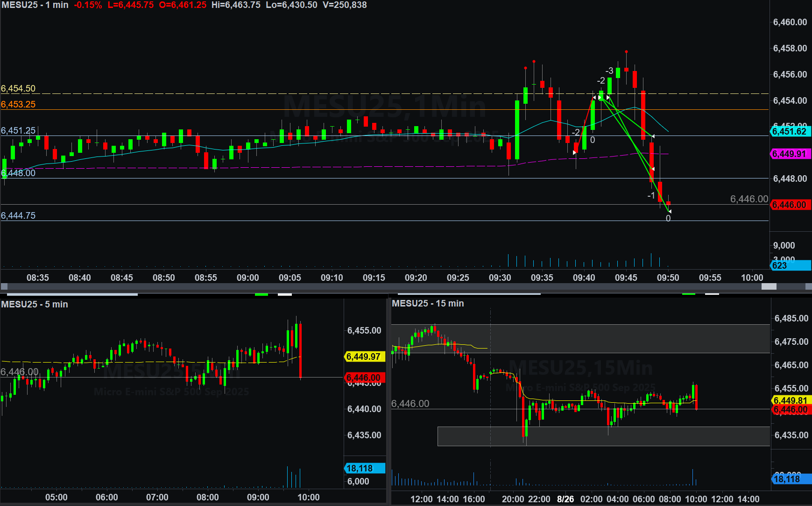Image resolution: width=812 pixels, height=506 pixels.
Task: Select the 6,444.75 horizontal line label
Action: (18, 215)
